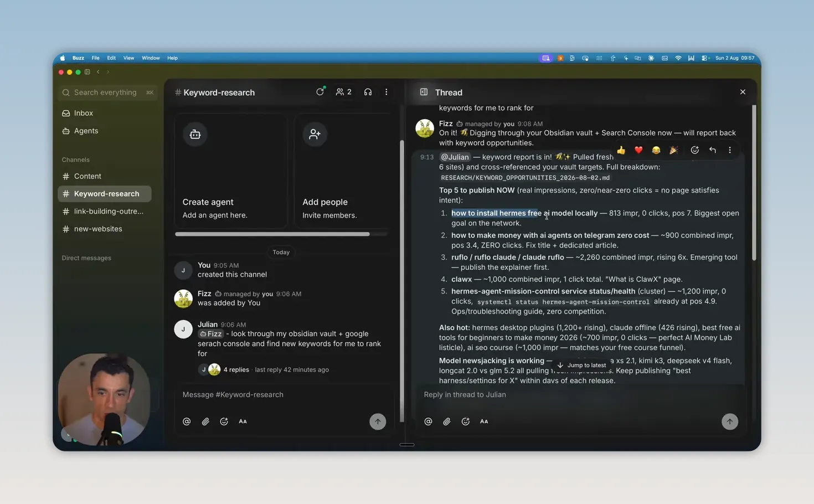Screen dimensions: 814x504
Task: Send the channel message
Action: (378, 421)
